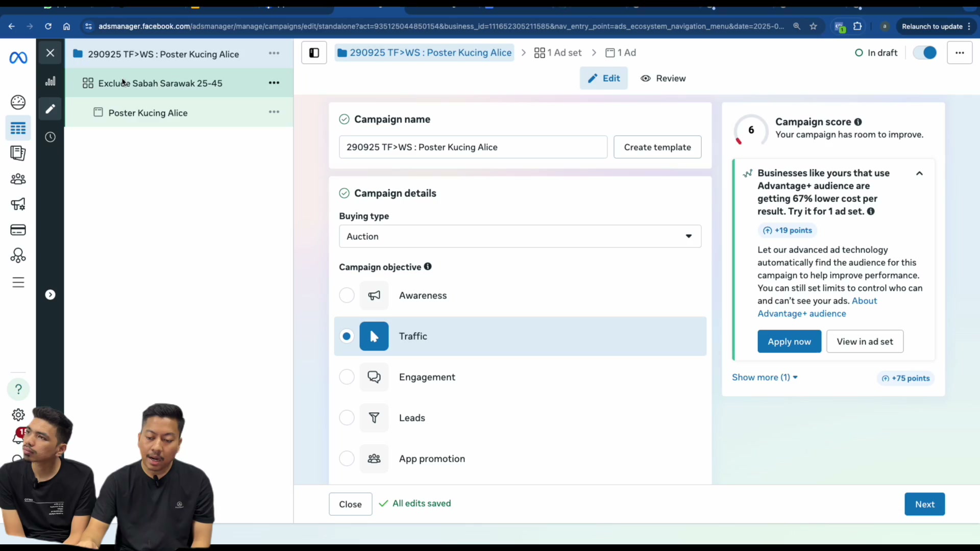The image size is (980, 551).
Task: Switch to the Edit tab
Action: tap(603, 78)
